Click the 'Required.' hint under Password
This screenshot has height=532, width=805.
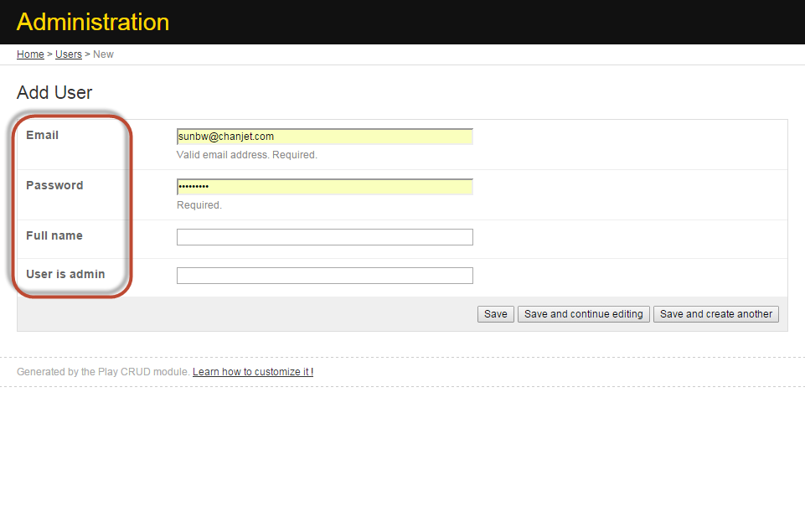coord(199,205)
